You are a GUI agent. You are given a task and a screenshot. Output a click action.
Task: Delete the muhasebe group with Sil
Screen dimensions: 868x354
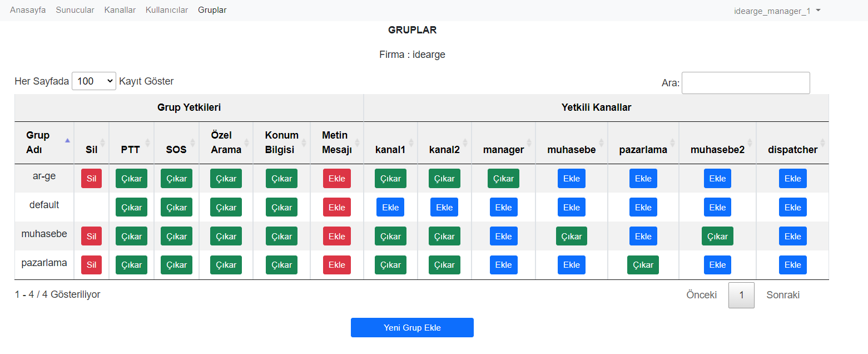tap(92, 237)
